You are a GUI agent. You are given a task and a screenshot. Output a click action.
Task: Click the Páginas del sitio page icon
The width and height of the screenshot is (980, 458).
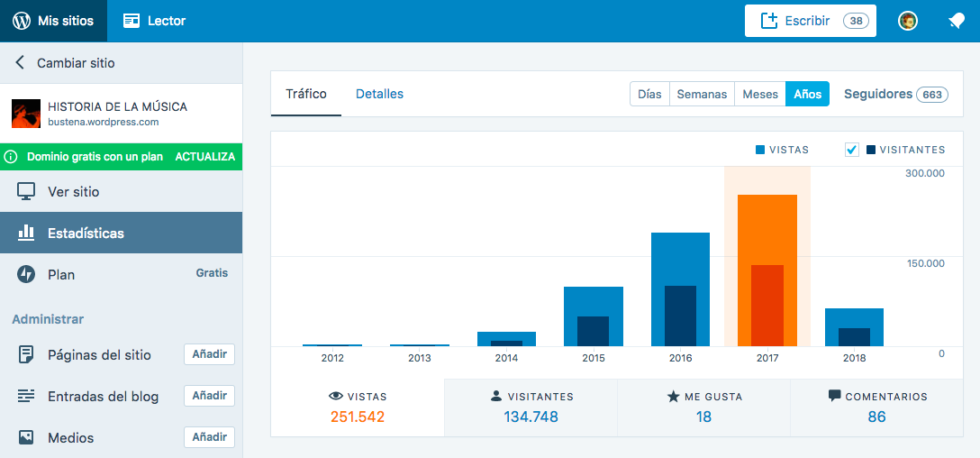click(25, 354)
